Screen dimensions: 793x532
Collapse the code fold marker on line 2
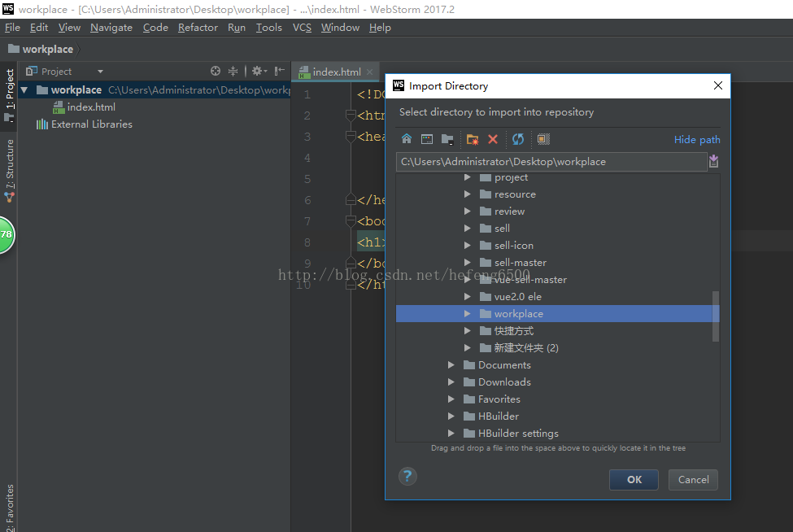tap(351, 116)
